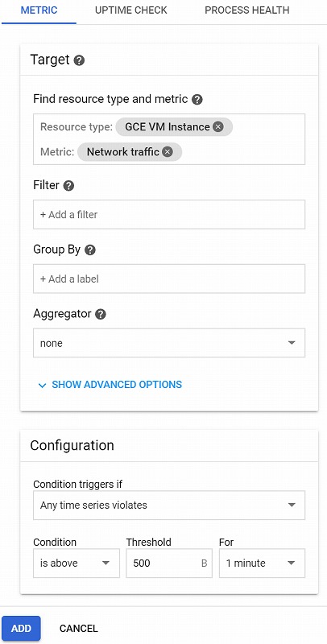Switch to the Process Health tab
The height and width of the screenshot is (644, 327).
coord(247,10)
